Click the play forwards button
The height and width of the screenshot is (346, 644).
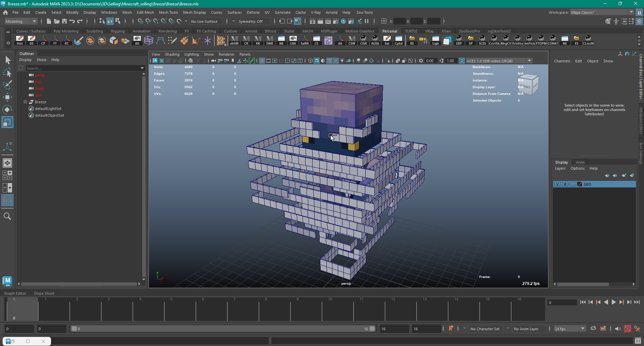click(614, 302)
